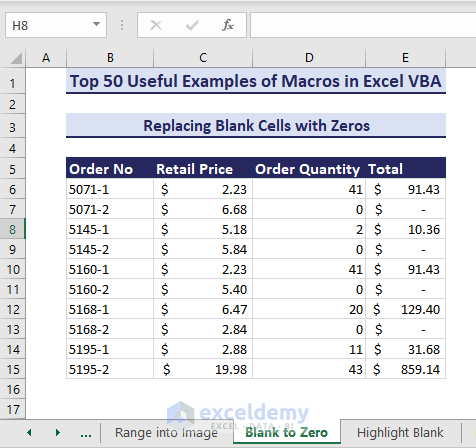This screenshot has width=476, height=448.
Task: Select row 1 header
Action: (13, 81)
